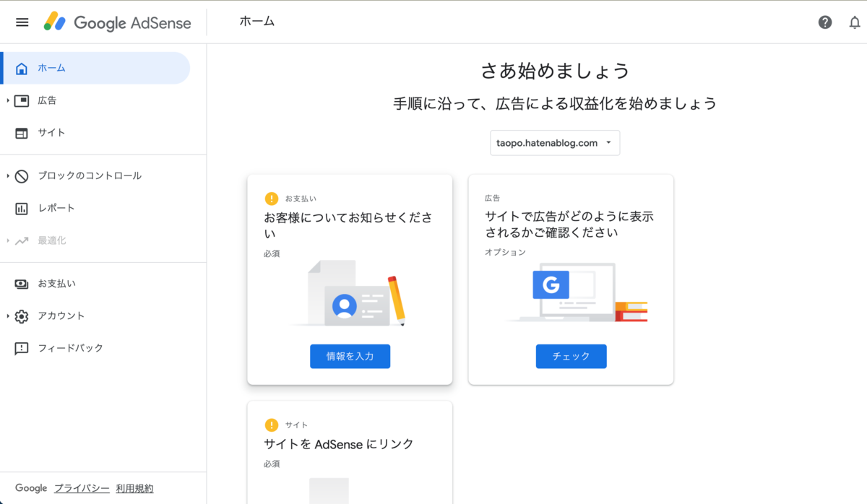Open the プライバシー link

(x=82, y=489)
